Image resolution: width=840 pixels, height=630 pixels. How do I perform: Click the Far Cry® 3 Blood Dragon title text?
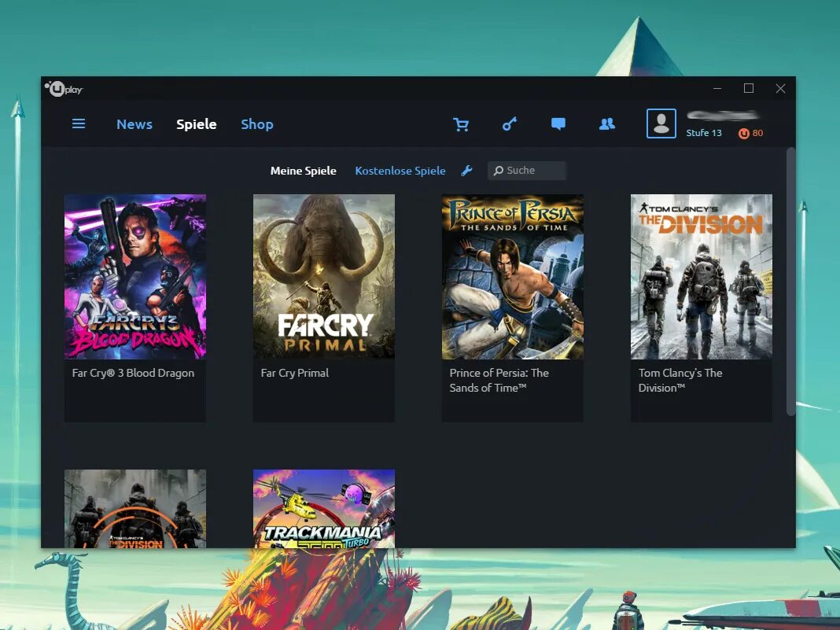point(134,373)
